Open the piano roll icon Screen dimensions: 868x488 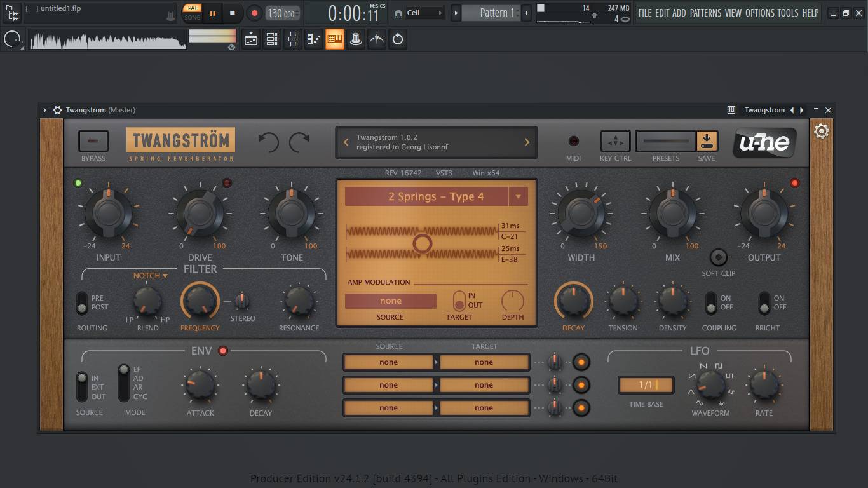(x=314, y=39)
